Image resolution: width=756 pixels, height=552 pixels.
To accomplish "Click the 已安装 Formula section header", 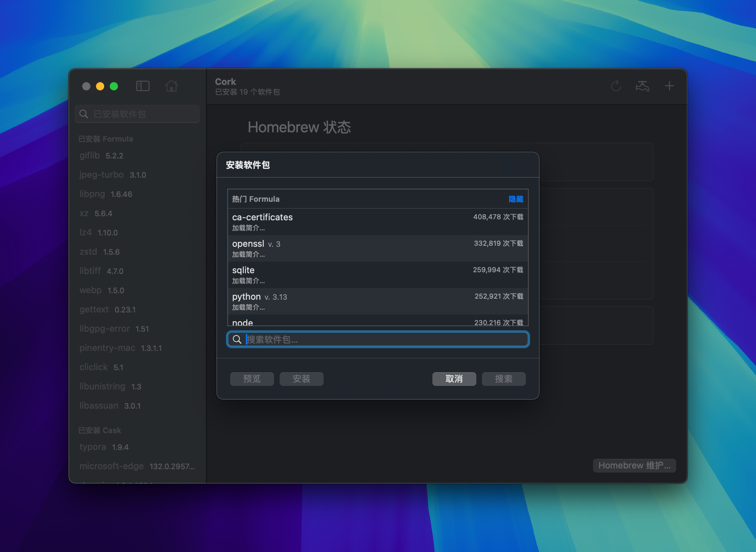I will click(106, 139).
